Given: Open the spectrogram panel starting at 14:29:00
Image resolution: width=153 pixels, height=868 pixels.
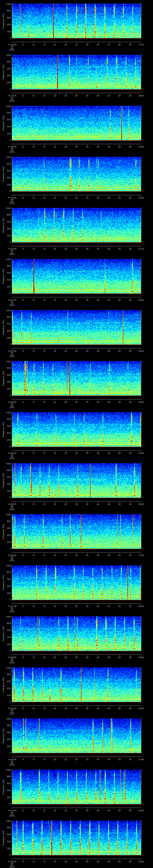Looking at the screenshot, I should pos(76,685).
